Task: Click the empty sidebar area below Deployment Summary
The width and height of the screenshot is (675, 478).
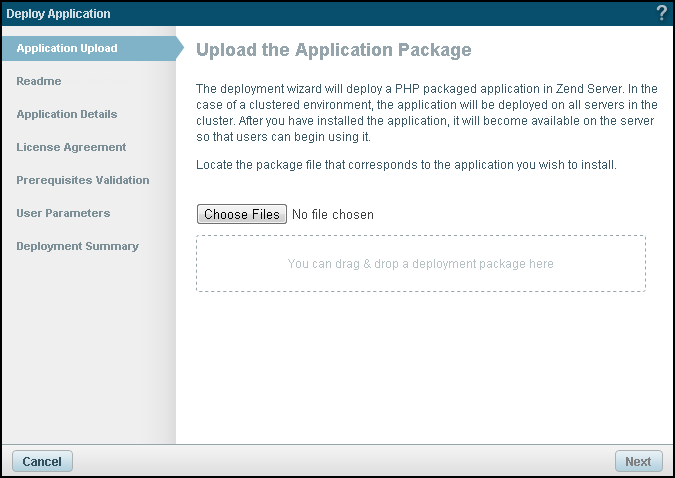Action: pyautogui.click(x=88, y=350)
